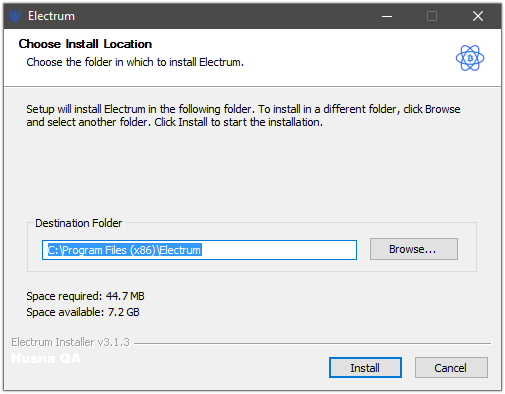This screenshot has height=394, width=505.
Task: Click the "Setup will install Electrum" instruction text
Action: (x=243, y=115)
